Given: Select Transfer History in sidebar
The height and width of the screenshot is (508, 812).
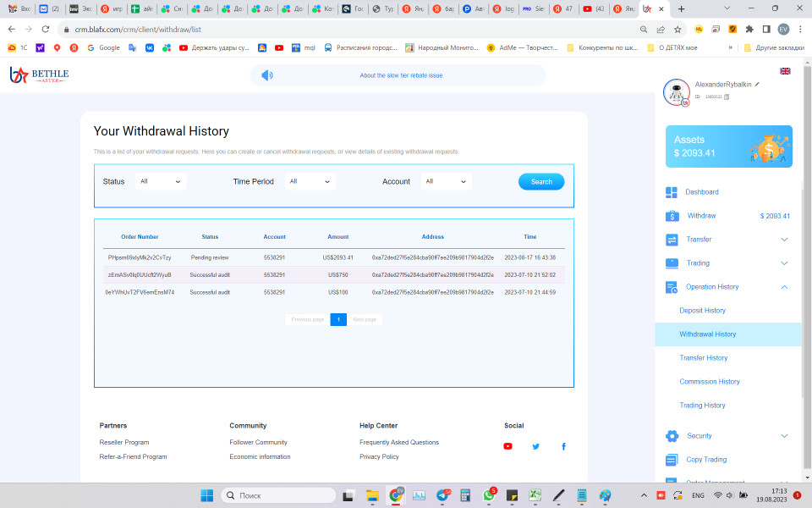Looking at the screenshot, I should click(x=703, y=358).
